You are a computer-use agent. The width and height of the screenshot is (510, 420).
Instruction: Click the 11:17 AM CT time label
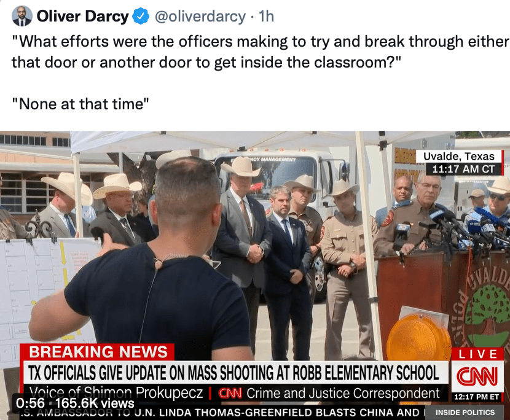point(463,169)
